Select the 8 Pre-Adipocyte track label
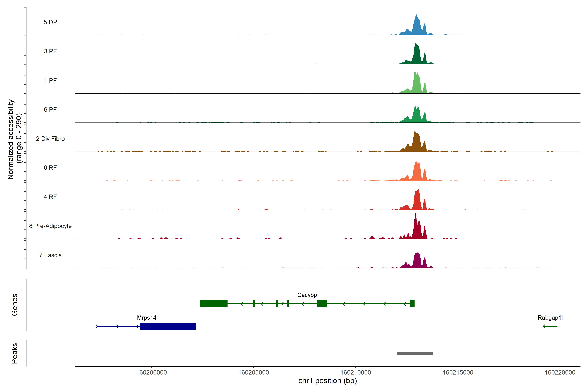 [50, 226]
